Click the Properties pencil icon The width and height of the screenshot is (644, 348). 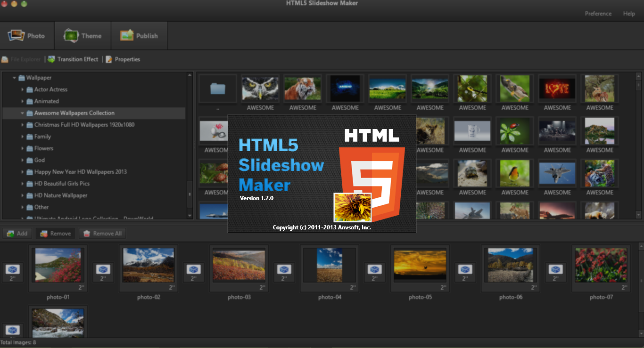(x=109, y=59)
